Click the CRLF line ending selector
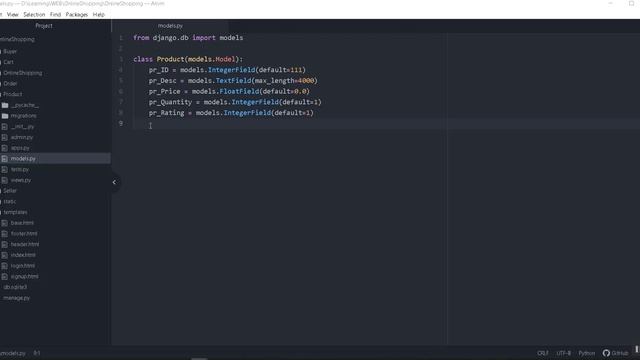The height and width of the screenshot is (360, 640). [542, 353]
